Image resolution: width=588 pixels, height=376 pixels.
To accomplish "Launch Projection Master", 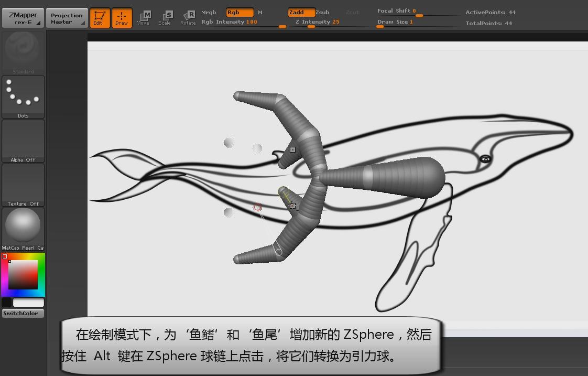I will [67, 18].
